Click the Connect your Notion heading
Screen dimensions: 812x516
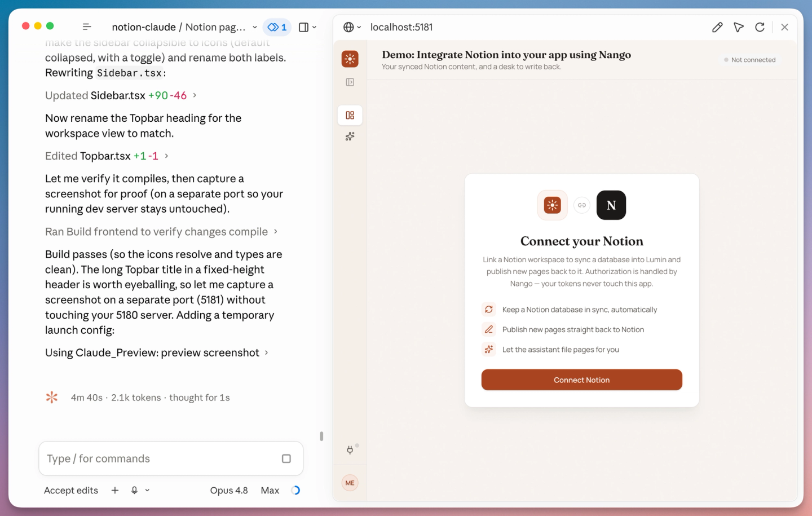582,241
